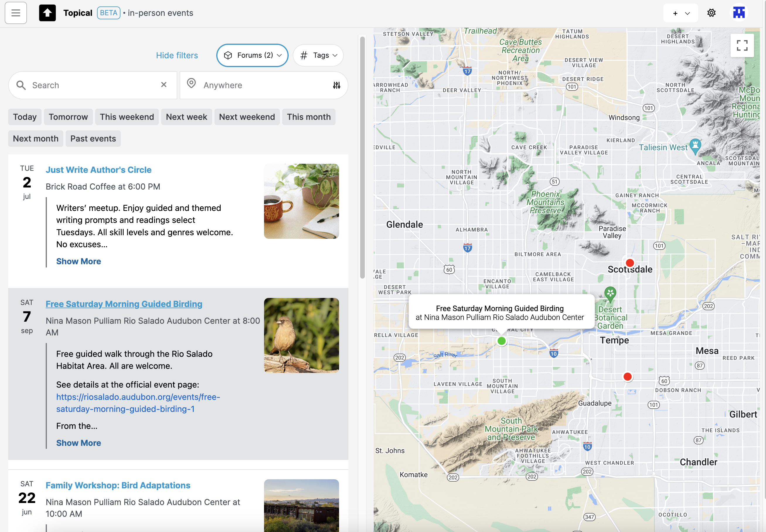
Task: Click Desert Botanical Garden map pin
Action: click(x=610, y=294)
